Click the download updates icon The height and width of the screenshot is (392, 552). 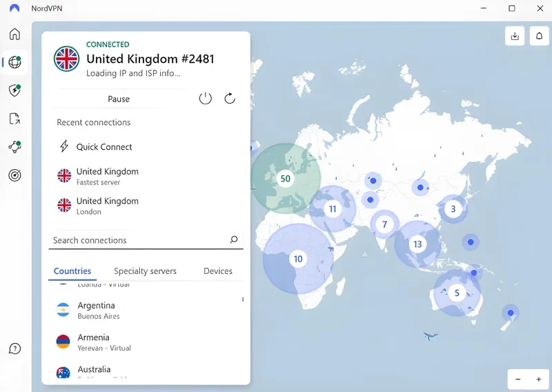[515, 36]
